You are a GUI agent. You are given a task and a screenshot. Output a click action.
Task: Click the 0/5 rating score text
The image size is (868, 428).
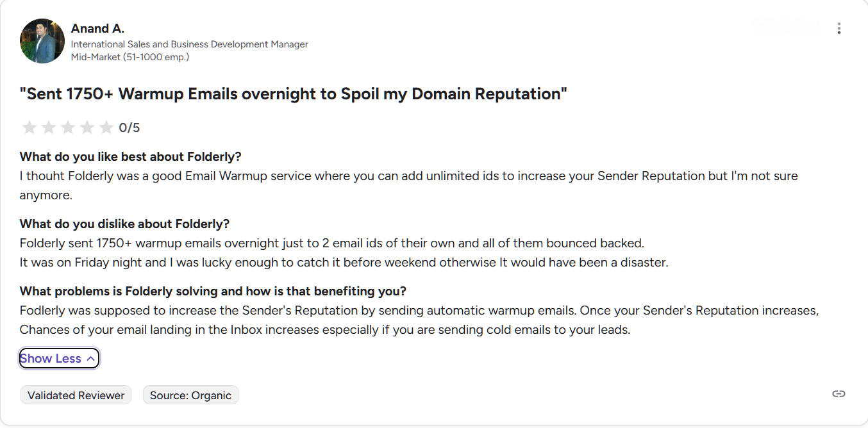[129, 128]
